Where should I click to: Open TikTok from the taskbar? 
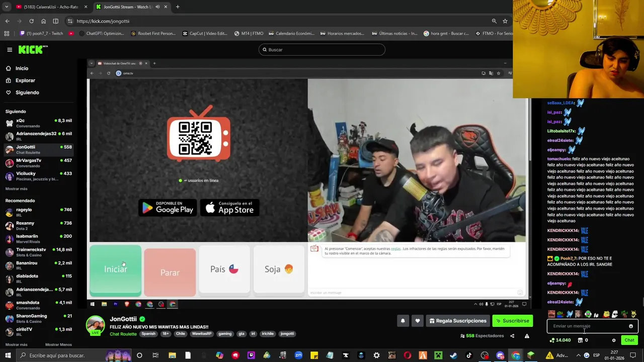(469, 355)
